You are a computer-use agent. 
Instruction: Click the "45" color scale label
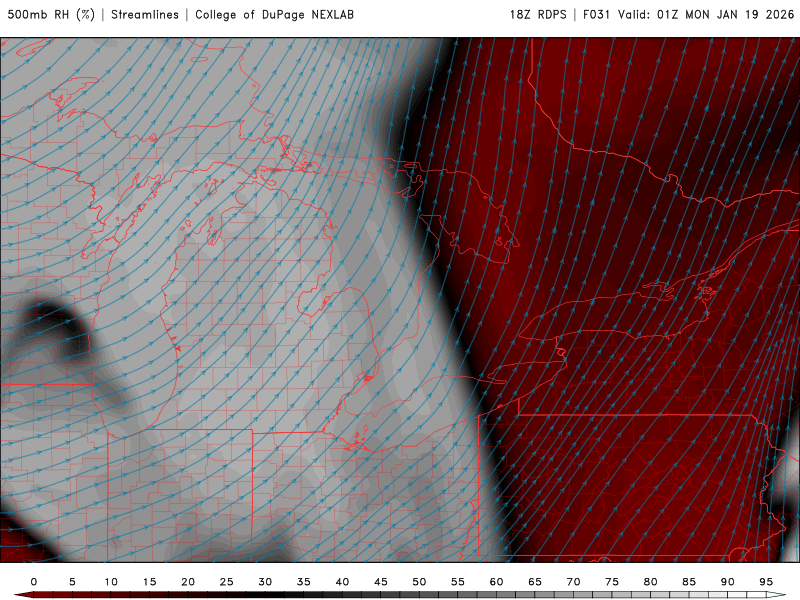[381, 582]
